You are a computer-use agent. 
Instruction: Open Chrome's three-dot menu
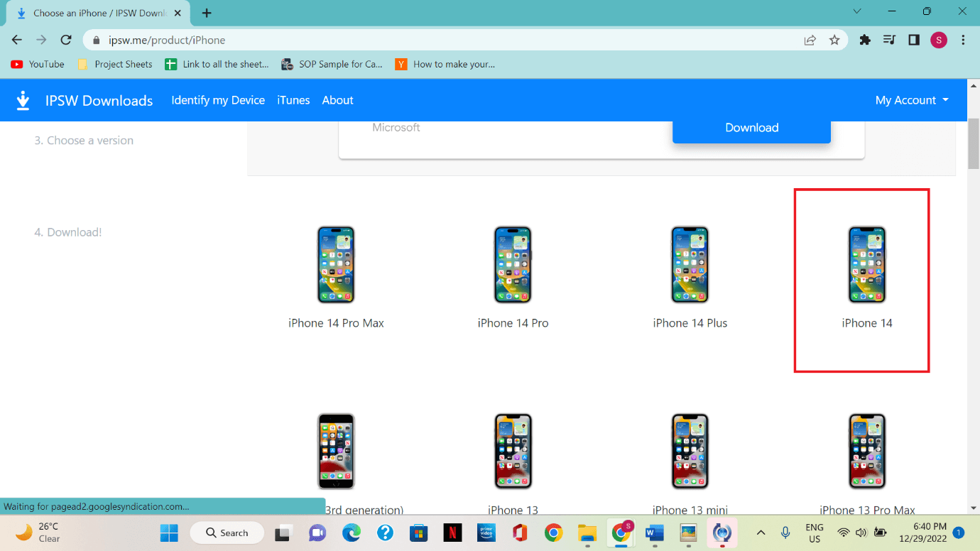(964, 40)
